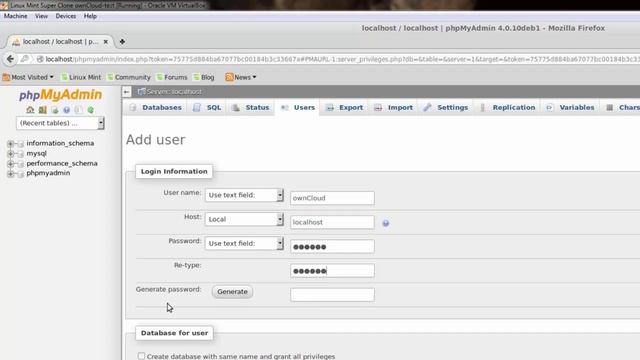Click the News feed bookmark icon
640x360 pixels.
pos(229,77)
